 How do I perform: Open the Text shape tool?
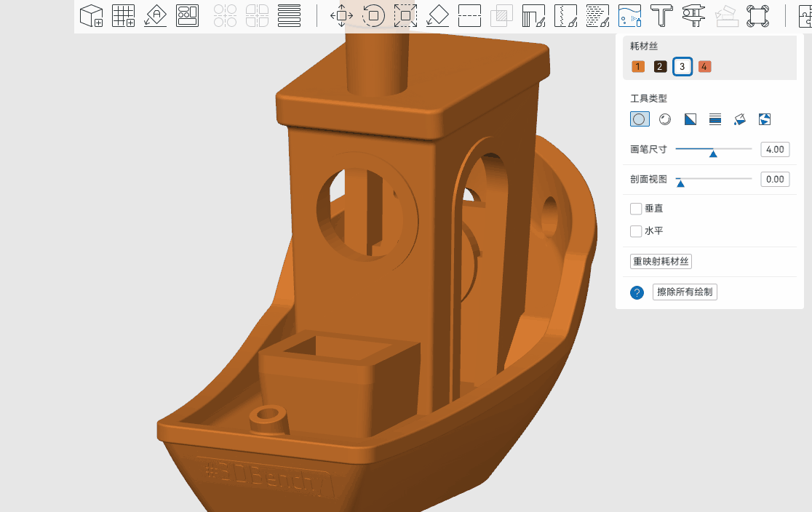pyautogui.click(x=661, y=15)
